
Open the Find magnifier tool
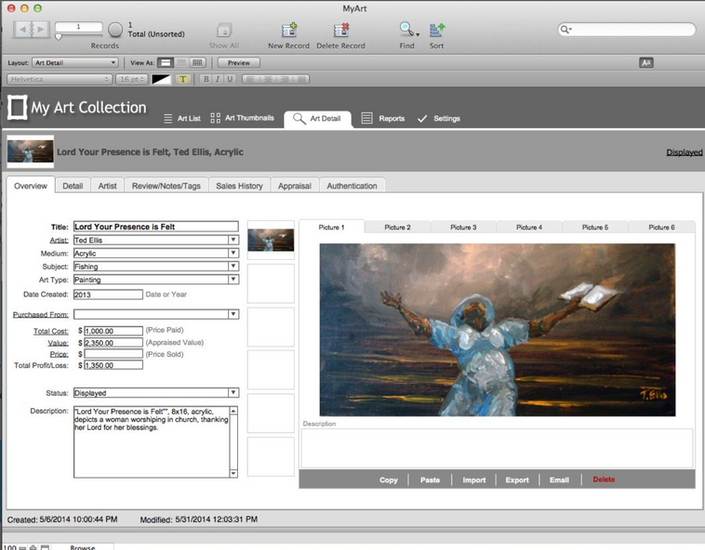click(x=407, y=30)
